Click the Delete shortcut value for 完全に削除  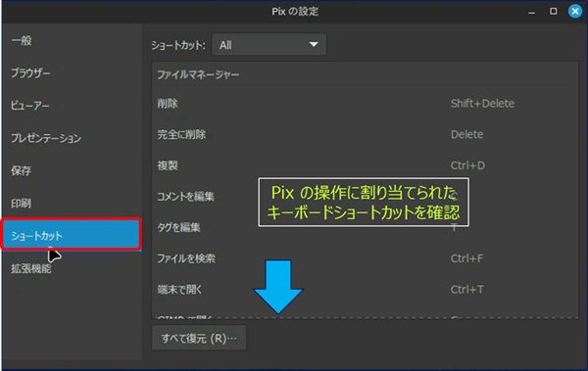466,134
